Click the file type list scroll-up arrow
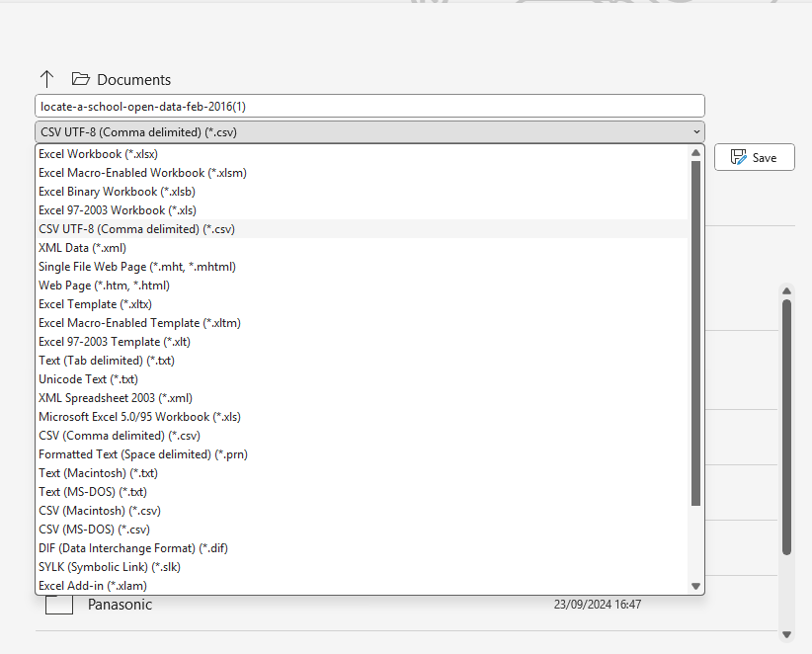812x654 pixels. [x=696, y=153]
